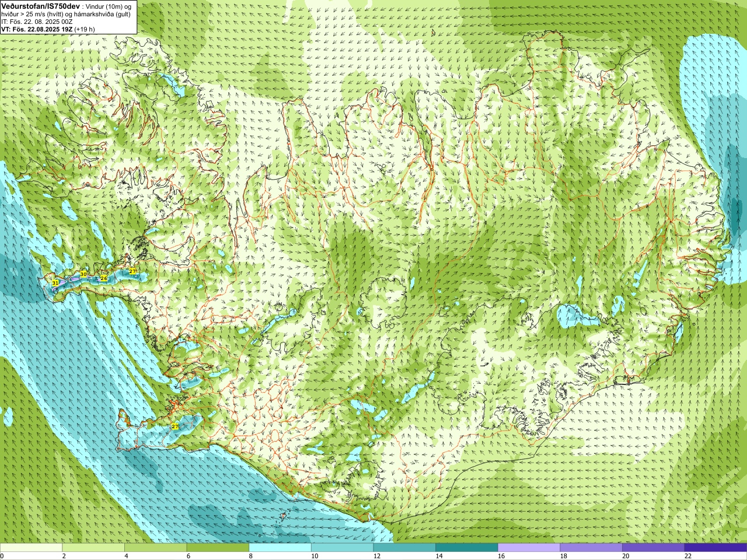Click the legend scale label '18'
This screenshot has height=560, width=747.
pos(563,556)
